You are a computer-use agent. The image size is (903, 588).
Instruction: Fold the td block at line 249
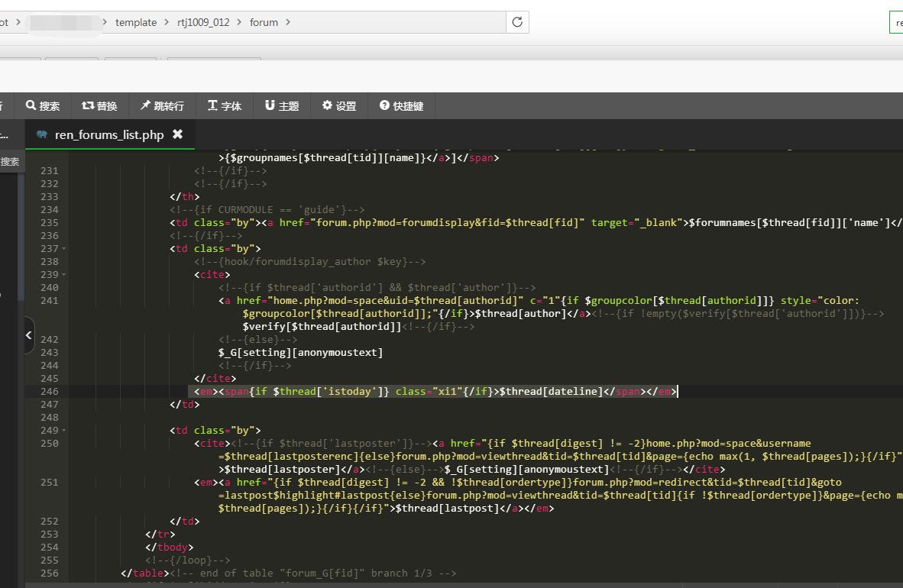64,431
